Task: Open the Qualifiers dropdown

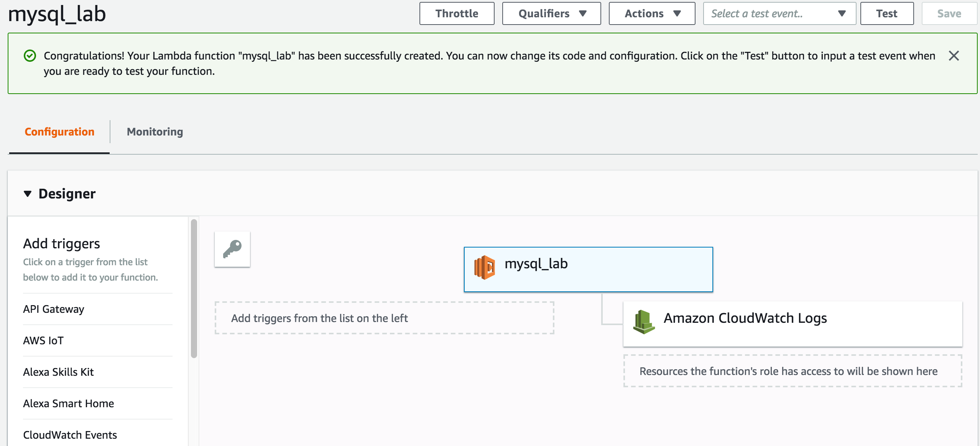Action: point(551,14)
